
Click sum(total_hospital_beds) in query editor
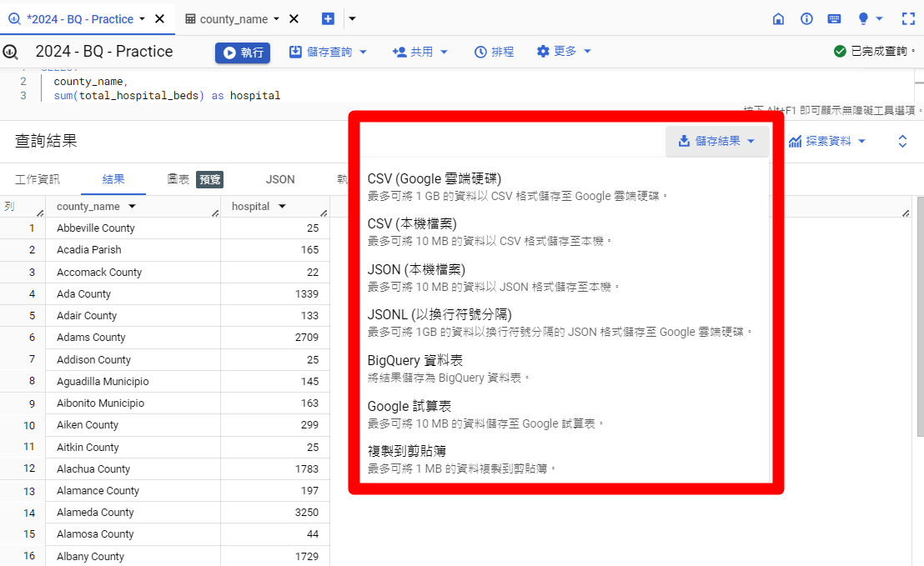tap(129, 95)
